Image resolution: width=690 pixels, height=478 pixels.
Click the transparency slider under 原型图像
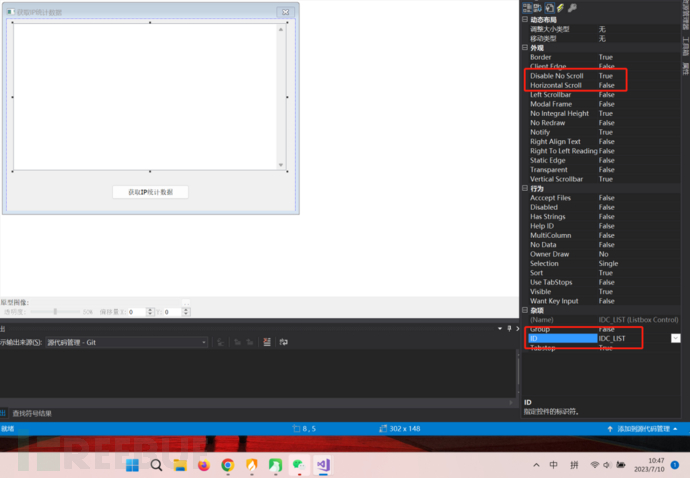(55, 312)
